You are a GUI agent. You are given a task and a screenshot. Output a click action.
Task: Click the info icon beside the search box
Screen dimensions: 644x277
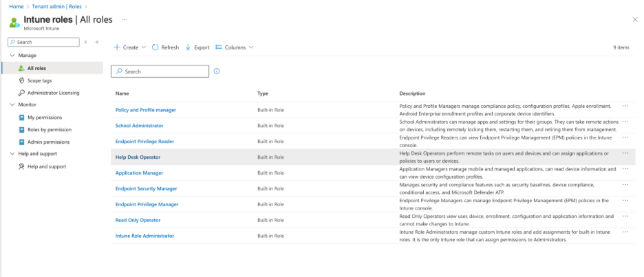(217, 71)
